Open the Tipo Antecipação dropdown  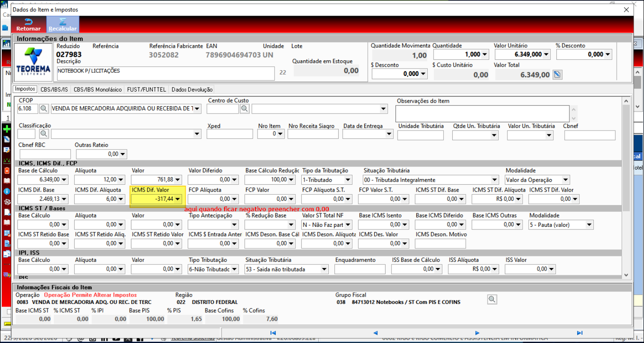(234, 225)
